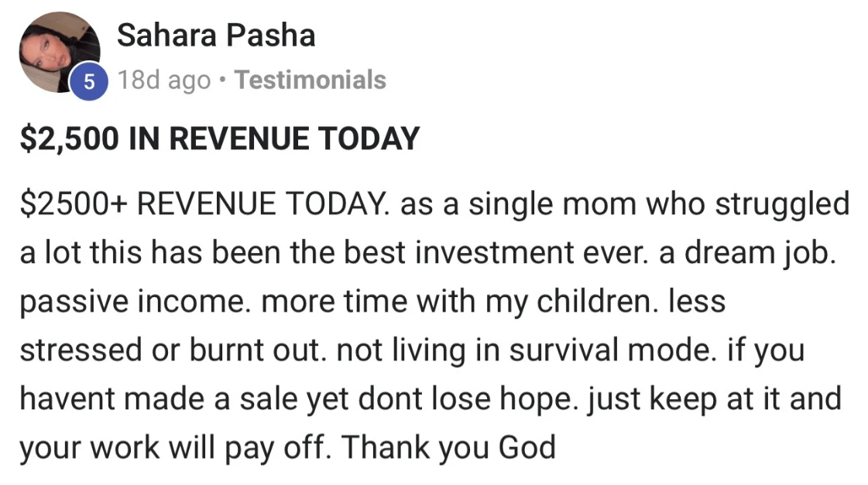Click the '18d ago' post timestamp
The height and width of the screenshot is (485, 868).
click(x=164, y=80)
